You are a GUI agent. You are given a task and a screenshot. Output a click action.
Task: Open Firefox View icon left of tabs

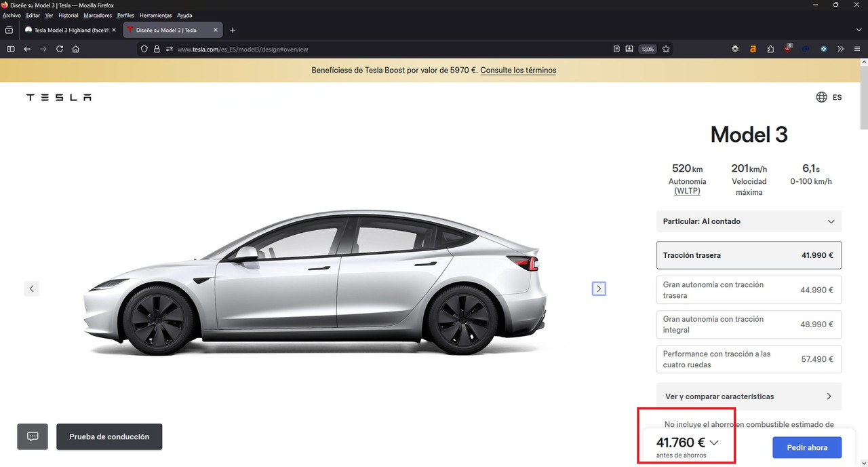pos(9,30)
